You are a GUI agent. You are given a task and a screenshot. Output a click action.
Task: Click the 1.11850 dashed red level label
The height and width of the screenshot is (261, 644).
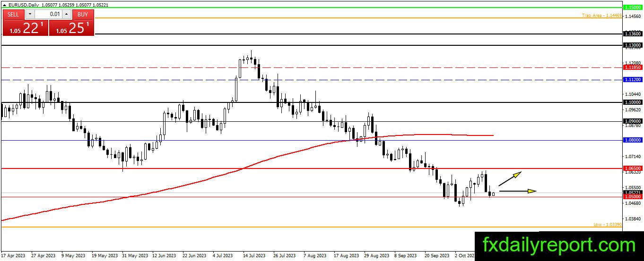(633, 67)
